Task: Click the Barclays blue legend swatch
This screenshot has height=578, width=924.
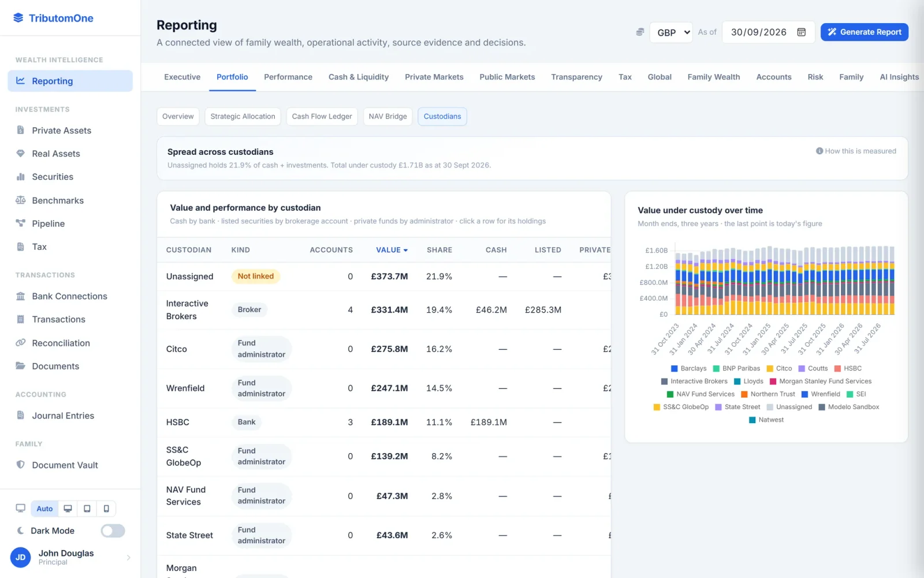Action: click(674, 368)
